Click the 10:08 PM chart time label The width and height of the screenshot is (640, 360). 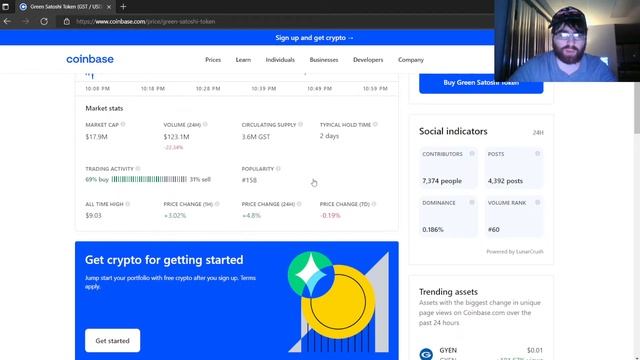click(98, 89)
